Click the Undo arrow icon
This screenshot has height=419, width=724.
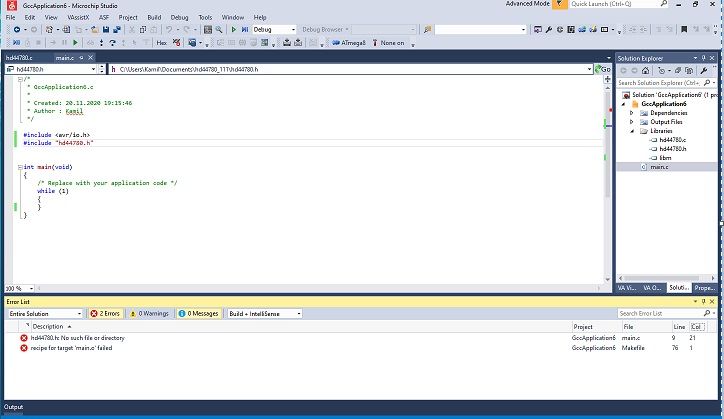point(169,30)
